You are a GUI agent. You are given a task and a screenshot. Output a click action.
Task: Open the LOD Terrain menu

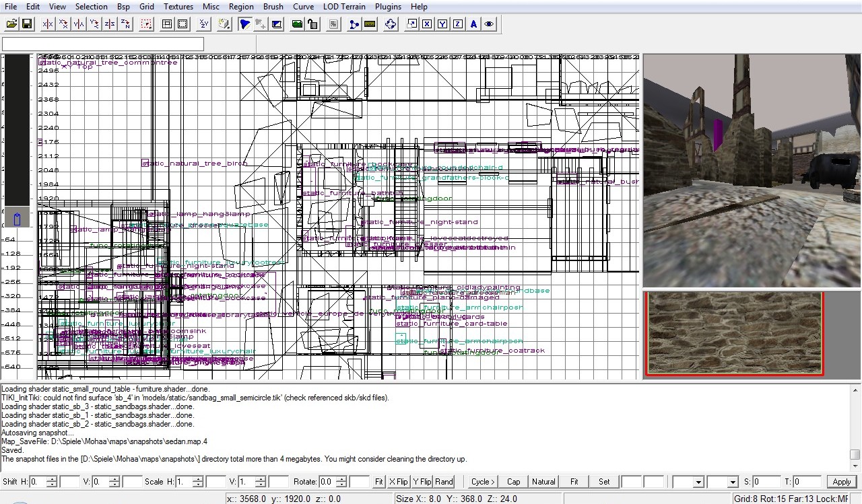coord(344,7)
